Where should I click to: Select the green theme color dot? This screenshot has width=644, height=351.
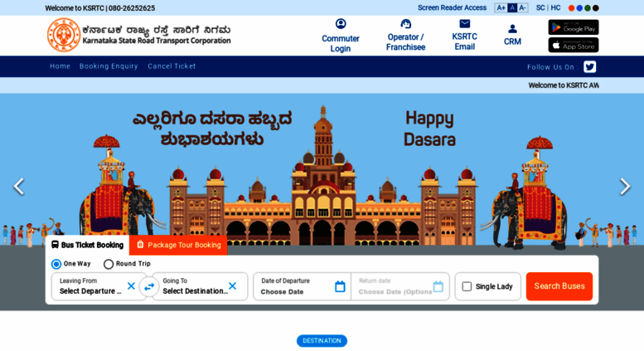pyautogui.click(x=588, y=7)
